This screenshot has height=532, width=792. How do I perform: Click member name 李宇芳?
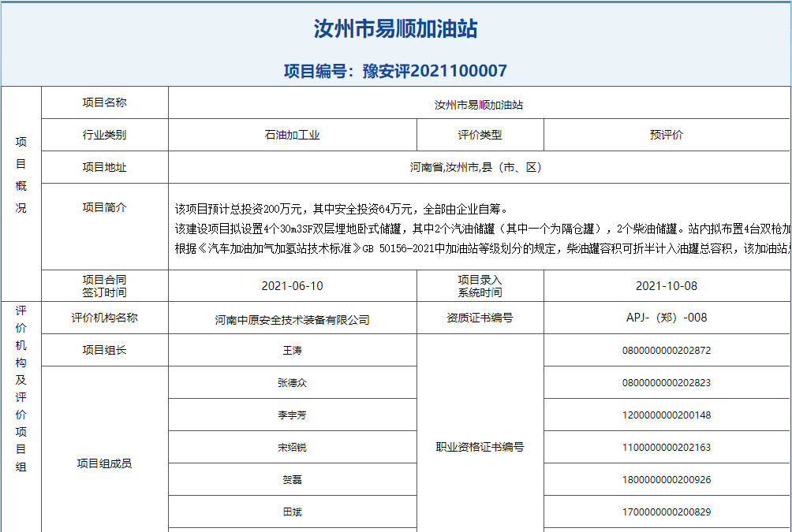pyautogui.click(x=293, y=415)
